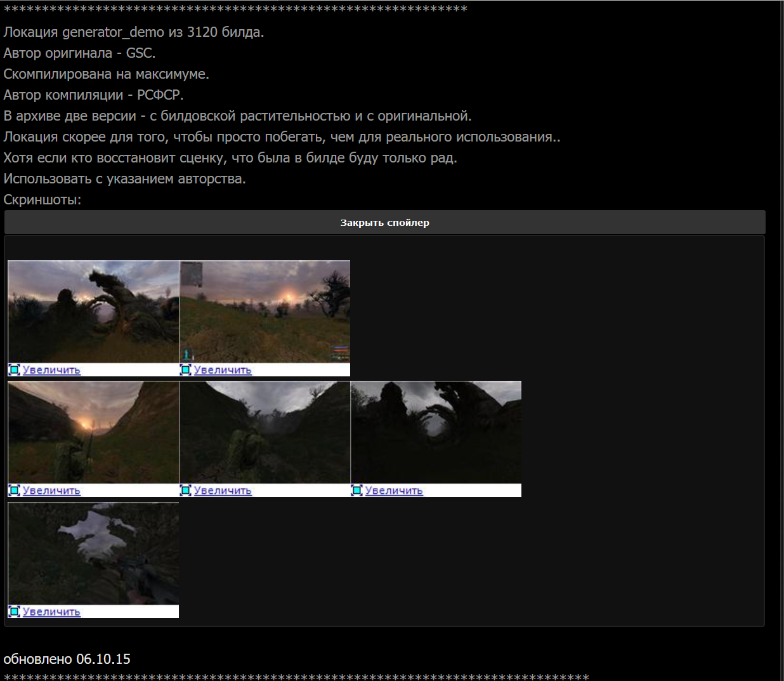Click enlarge icon under sunset tree arch screenshot
Viewport: 784px width, 681px height.
pyautogui.click(x=15, y=369)
